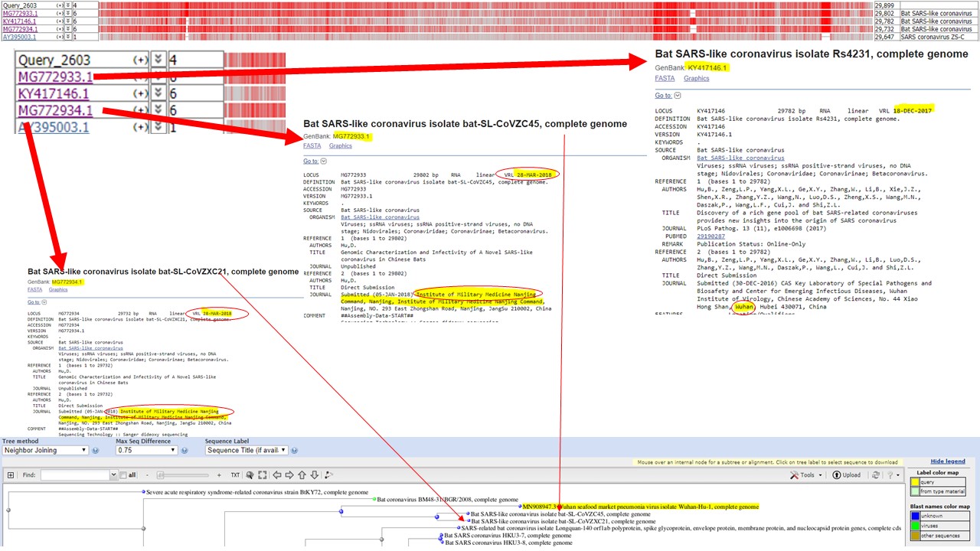Click the right arrow pan icon
This screenshot has width=980, height=551.
coord(290,475)
